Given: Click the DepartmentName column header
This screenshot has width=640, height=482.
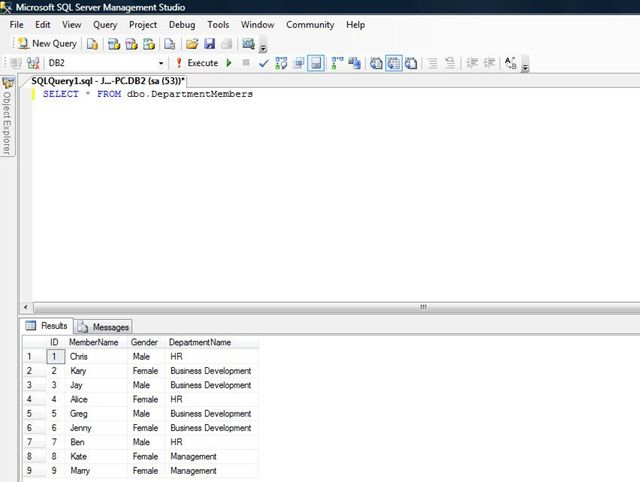Looking at the screenshot, I should click(212, 342).
